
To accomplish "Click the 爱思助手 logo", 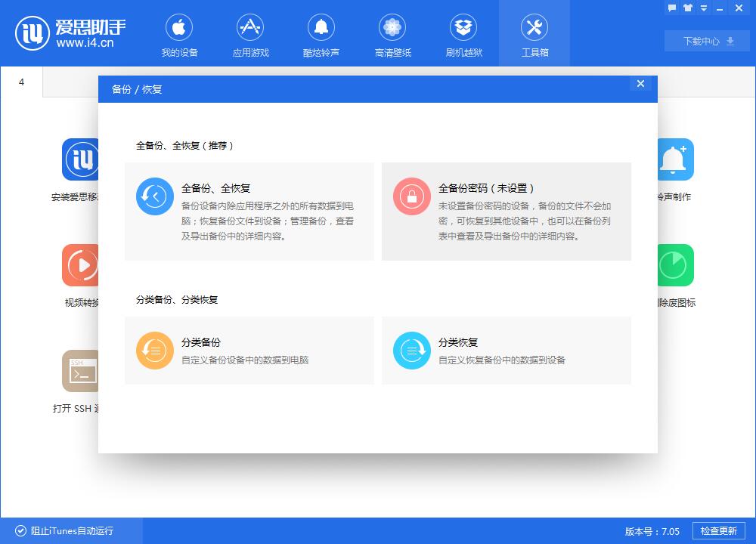I will pyautogui.click(x=63, y=32).
